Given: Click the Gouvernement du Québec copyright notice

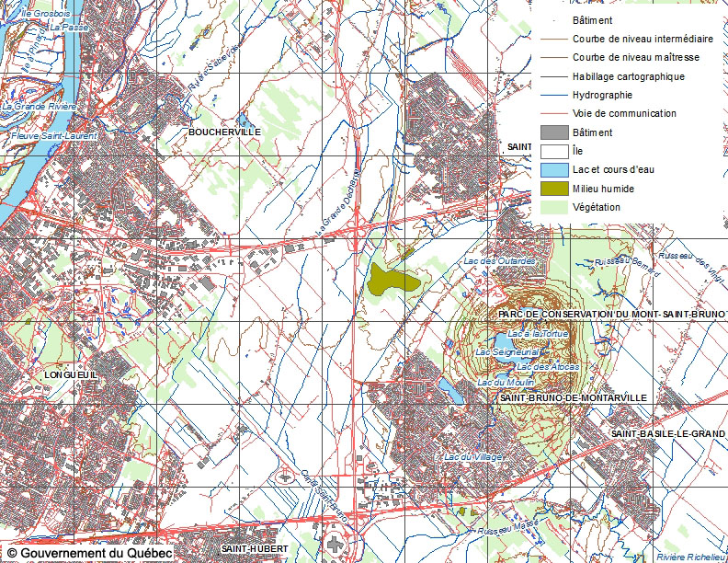Looking at the screenshot, I should [89, 553].
